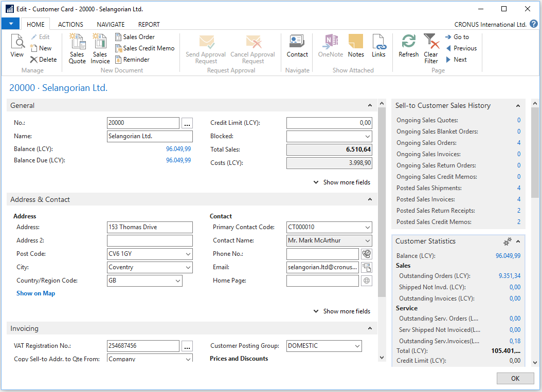This screenshot has width=542, height=392.
Task: Click the Send Approval Request icon
Action: (x=206, y=42)
